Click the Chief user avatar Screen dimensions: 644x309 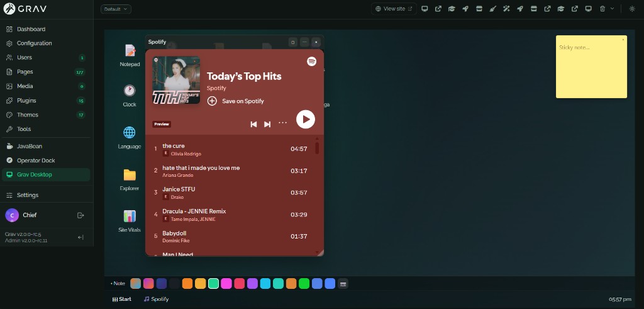coord(12,215)
